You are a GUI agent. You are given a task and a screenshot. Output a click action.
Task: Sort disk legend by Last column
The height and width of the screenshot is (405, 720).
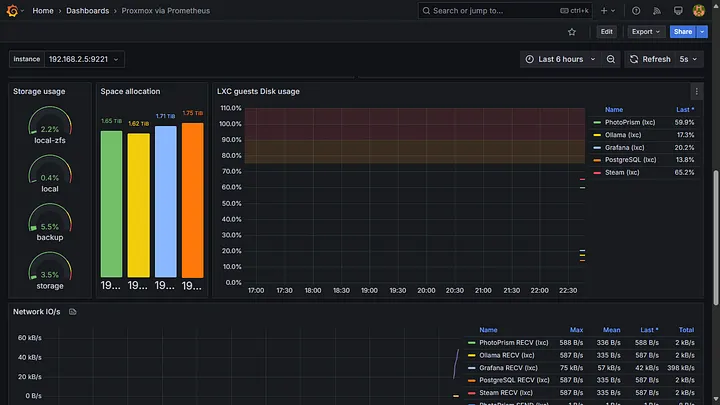point(685,110)
